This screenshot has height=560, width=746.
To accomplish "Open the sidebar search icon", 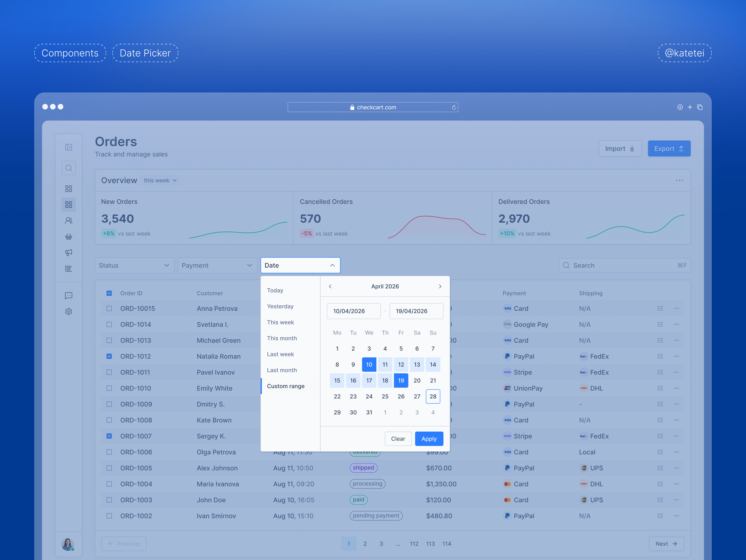I will coord(68,168).
